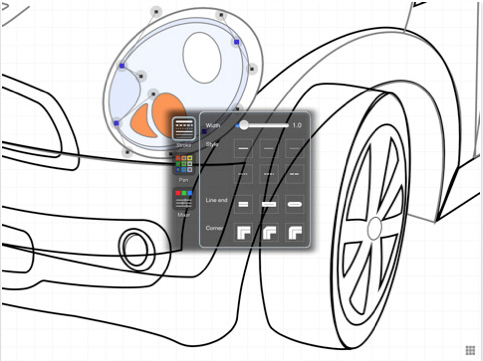Viewport: 483px width, 361px height.
Task: Choose the thick solid line style
Action: click(x=243, y=148)
